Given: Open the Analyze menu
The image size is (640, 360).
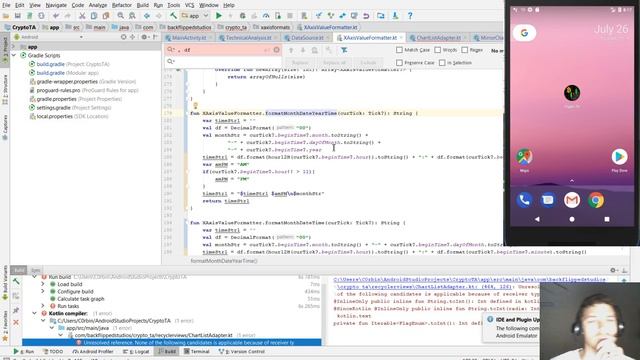Looking at the screenshot, I should pyautogui.click(x=98, y=5).
